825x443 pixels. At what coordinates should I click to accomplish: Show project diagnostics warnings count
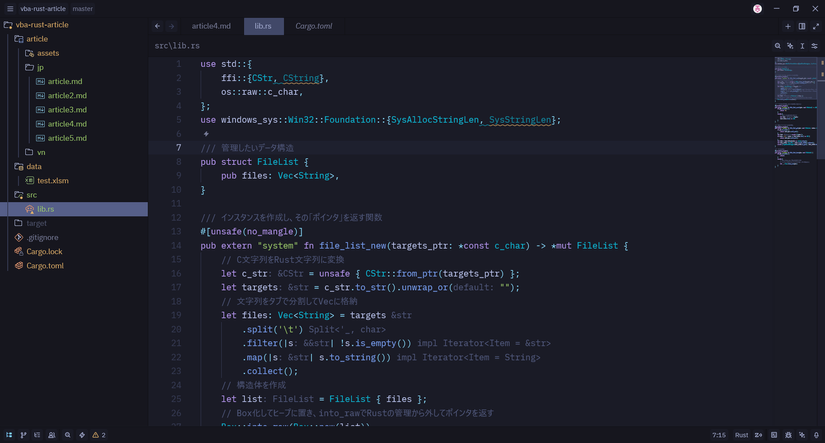(99, 435)
